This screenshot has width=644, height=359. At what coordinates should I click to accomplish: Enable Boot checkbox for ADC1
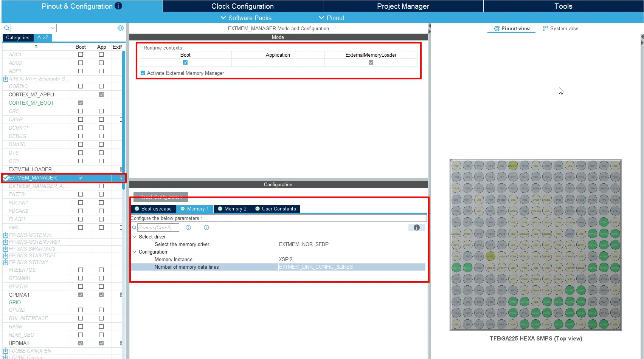[x=81, y=54]
